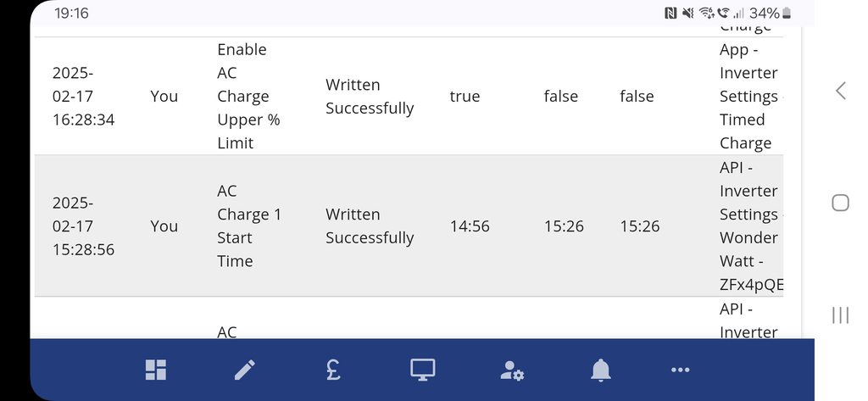This screenshot has height=401, width=868.
Task: Tap the battery percentage in status bar
Action: 764,14
